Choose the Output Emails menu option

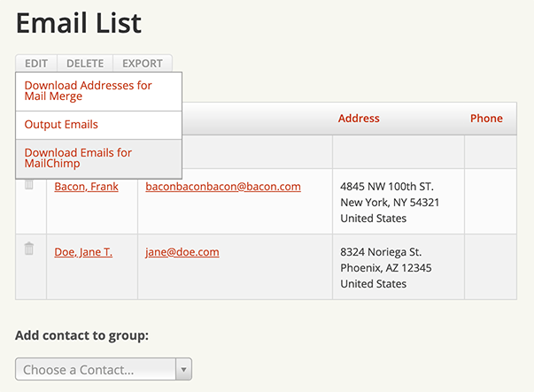[x=62, y=125]
